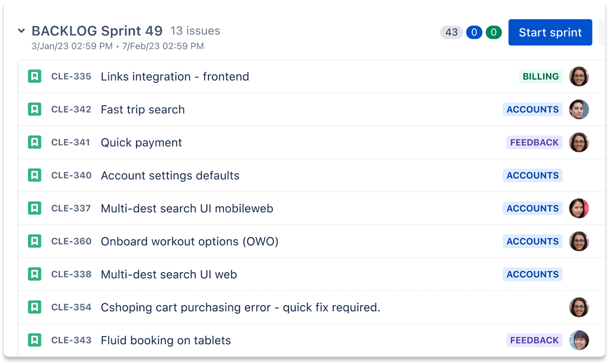Click the story icon for Onboard workout options
The height and width of the screenshot is (364, 609).
35,241
